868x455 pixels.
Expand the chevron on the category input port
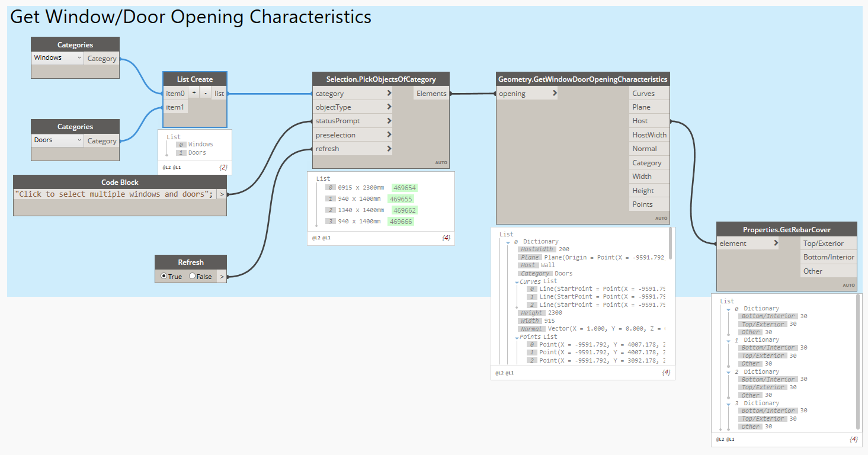coord(389,94)
